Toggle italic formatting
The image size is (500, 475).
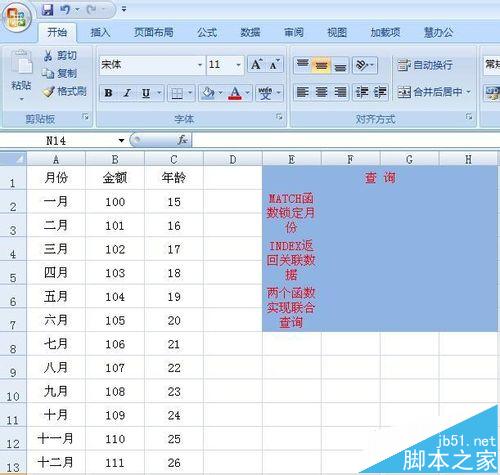pos(127,93)
